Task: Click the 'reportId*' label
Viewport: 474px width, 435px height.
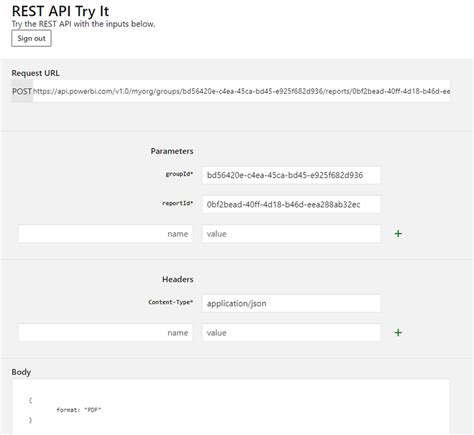Action: [178, 203]
